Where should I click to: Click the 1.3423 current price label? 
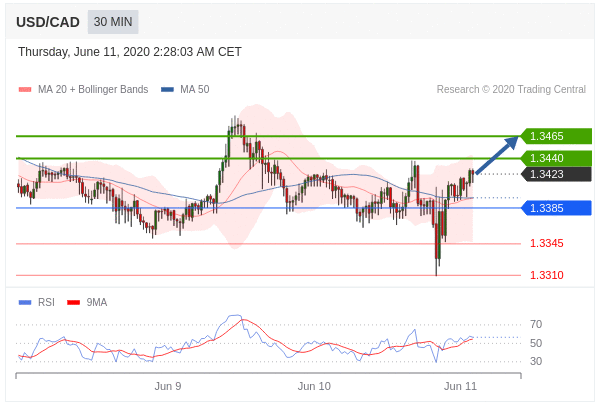click(x=557, y=174)
